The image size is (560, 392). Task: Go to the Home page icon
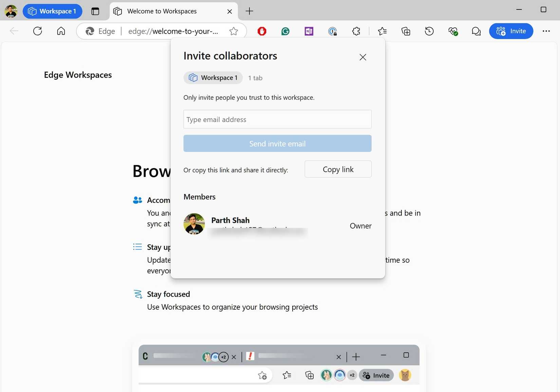pos(61,31)
